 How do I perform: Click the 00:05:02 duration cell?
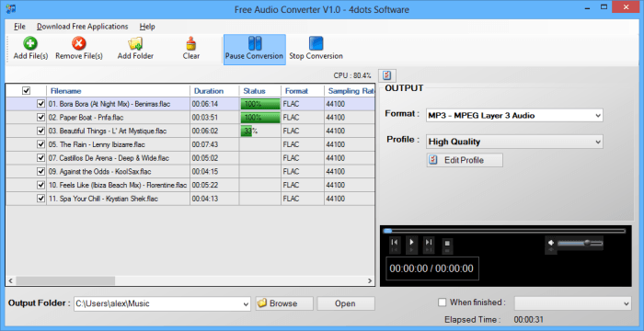tap(214, 158)
